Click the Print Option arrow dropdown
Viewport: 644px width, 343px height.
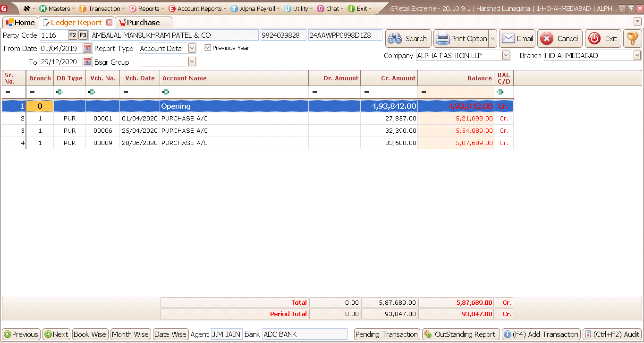(492, 39)
